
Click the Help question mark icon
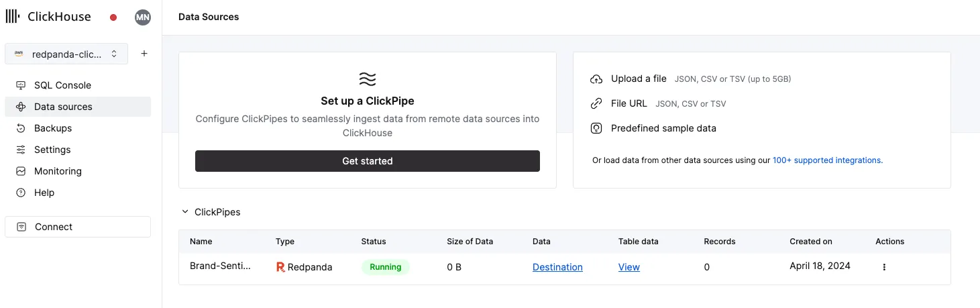tap(21, 193)
